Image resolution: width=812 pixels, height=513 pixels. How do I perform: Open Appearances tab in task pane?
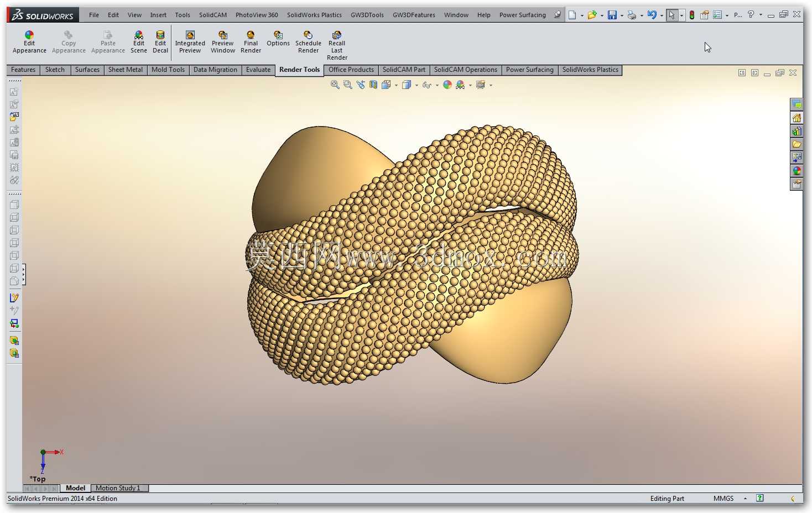[797, 171]
